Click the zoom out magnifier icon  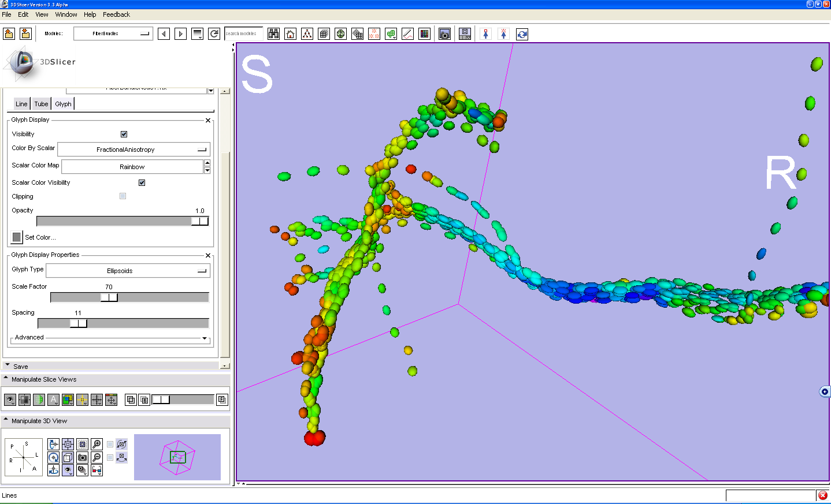[97, 457]
